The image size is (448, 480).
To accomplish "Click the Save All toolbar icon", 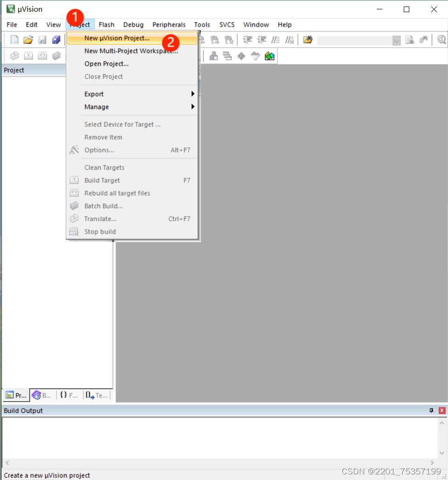I will [56, 40].
